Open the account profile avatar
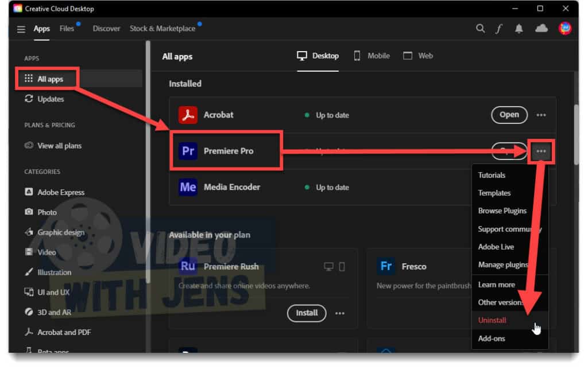The height and width of the screenshot is (370, 588). click(x=565, y=28)
